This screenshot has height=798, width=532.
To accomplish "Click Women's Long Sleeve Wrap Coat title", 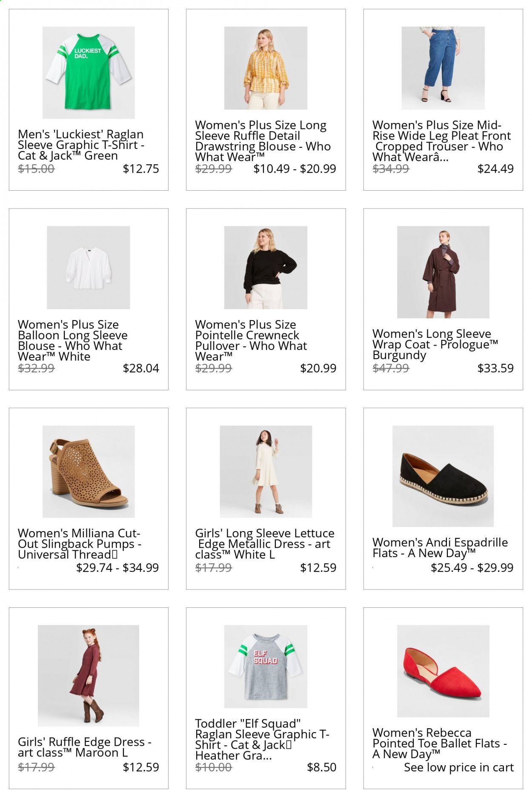I will tap(435, 344).
